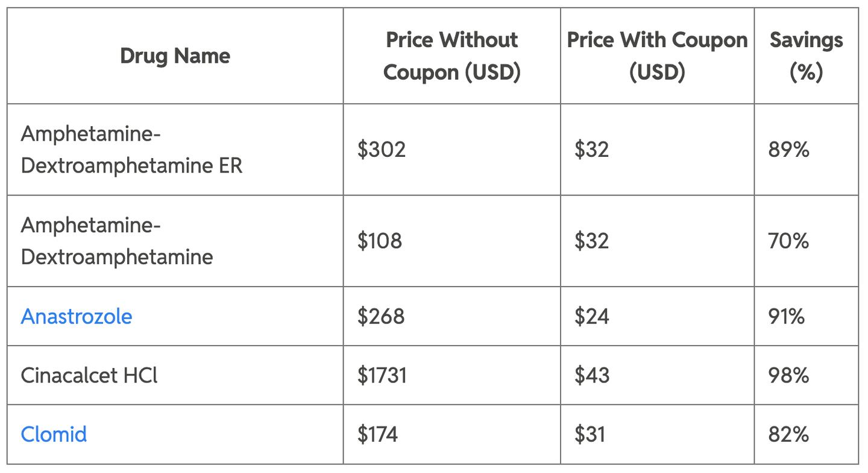Image resolution: width=868 pixels, height=473 pixels.
Task: Click the Drug Name column header
Action: 175,56
